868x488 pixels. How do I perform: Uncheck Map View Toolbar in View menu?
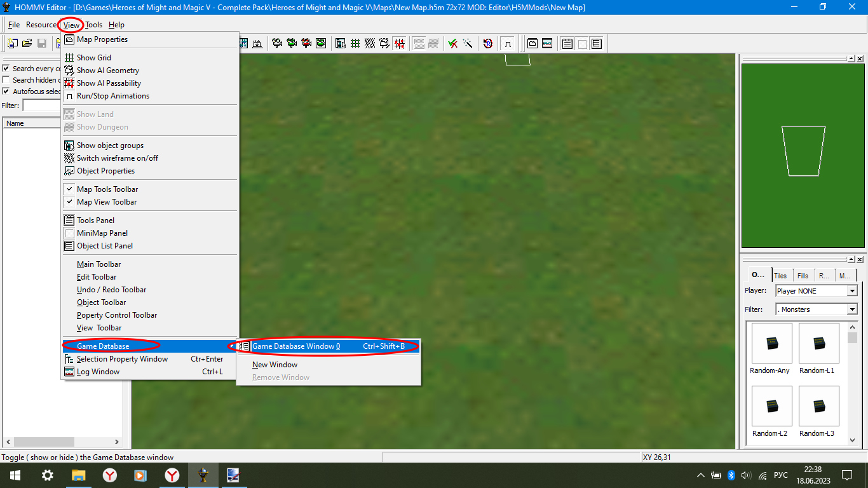click(x=150, y=202)
